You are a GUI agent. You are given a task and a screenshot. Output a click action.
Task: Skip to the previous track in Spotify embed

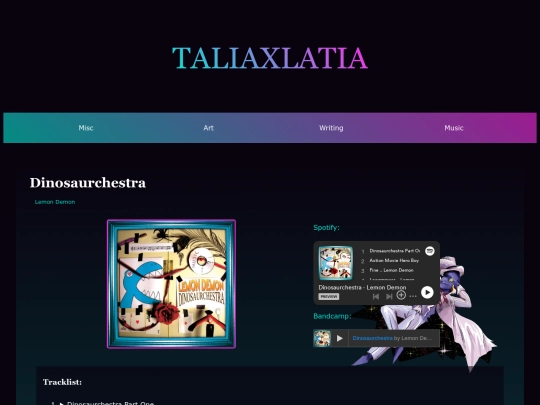pyautogui.click(x=376, y=296)
